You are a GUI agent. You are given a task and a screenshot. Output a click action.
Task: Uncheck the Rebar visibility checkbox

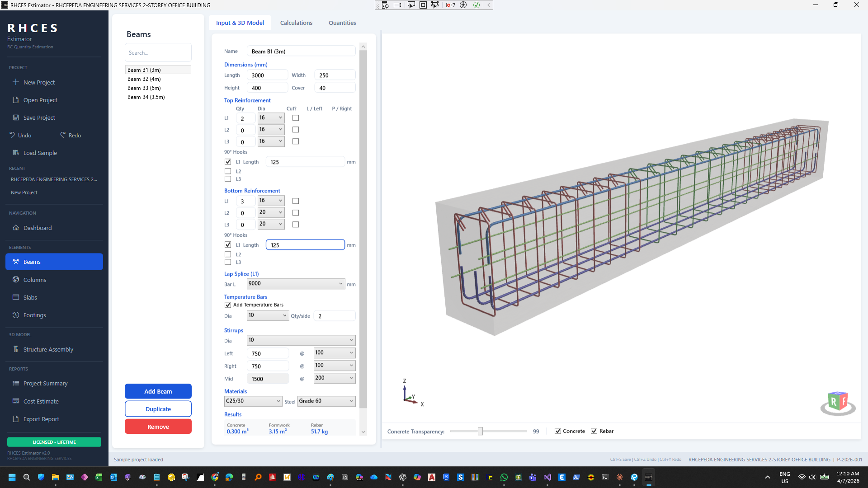coord(594,431)
